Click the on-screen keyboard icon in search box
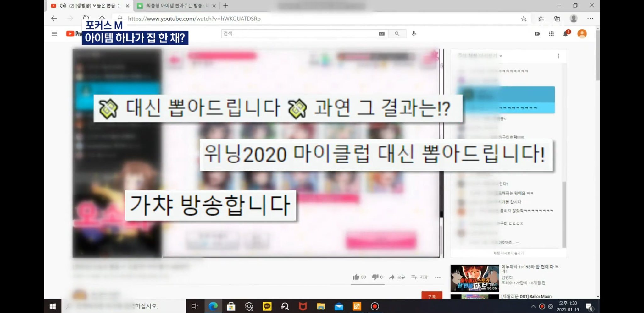Viewport: 644px width, 313px height. pyautogui.click(x=382, y=34)
